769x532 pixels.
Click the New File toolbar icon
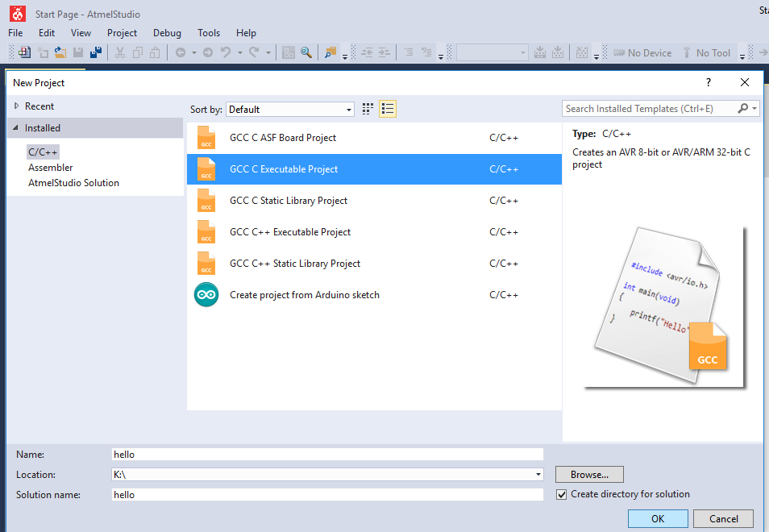click(x=43, y=52)
